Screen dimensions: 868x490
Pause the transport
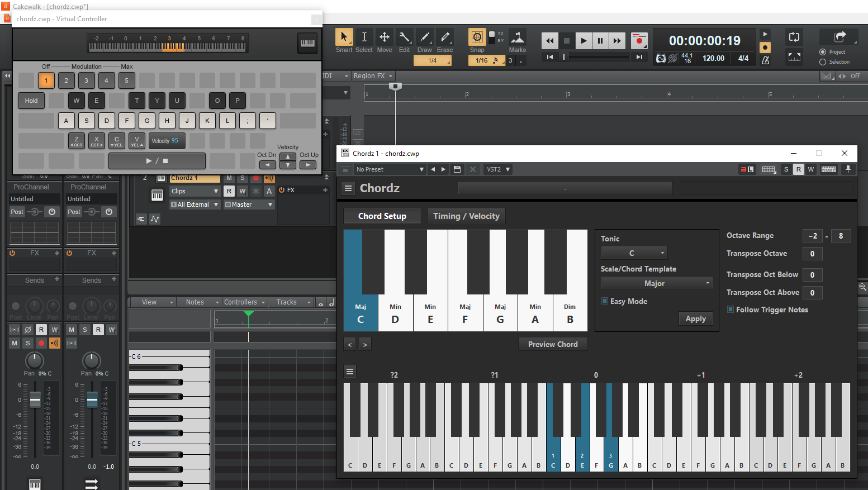coord(600,40)
